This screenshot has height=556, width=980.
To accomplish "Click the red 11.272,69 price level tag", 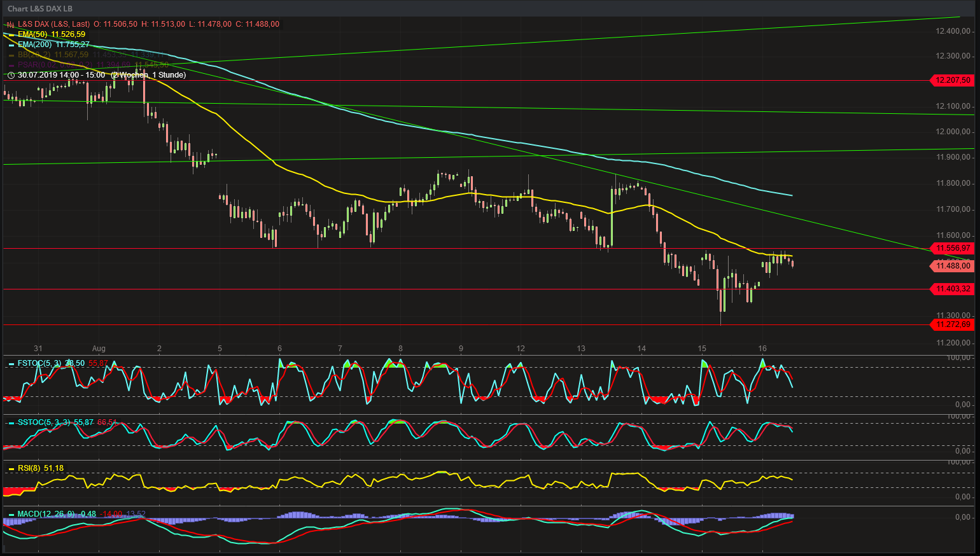I will 953,324.
